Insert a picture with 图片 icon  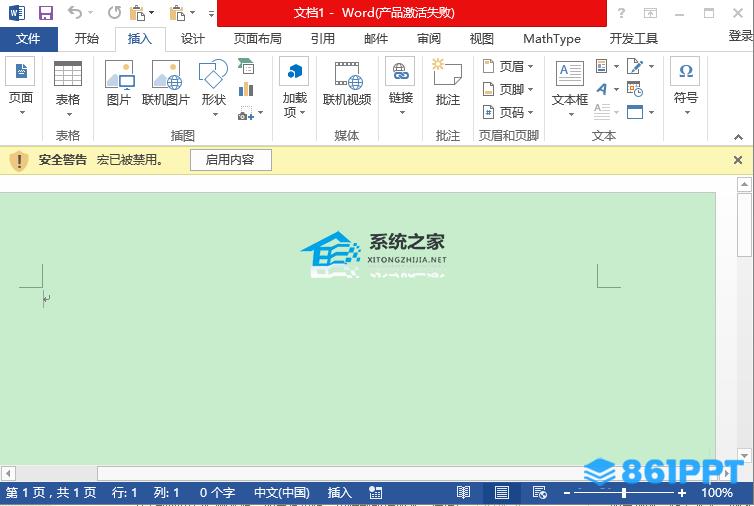(119, 75)
